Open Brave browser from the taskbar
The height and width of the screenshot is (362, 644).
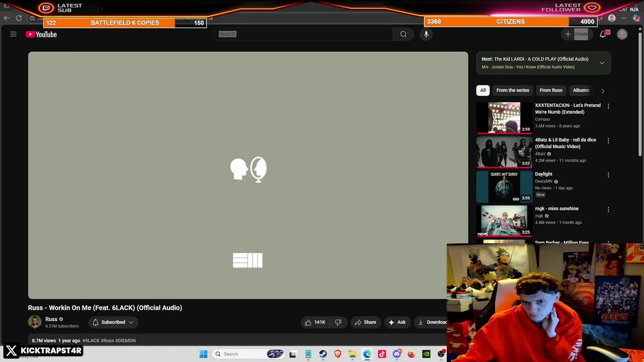[338, 354]
